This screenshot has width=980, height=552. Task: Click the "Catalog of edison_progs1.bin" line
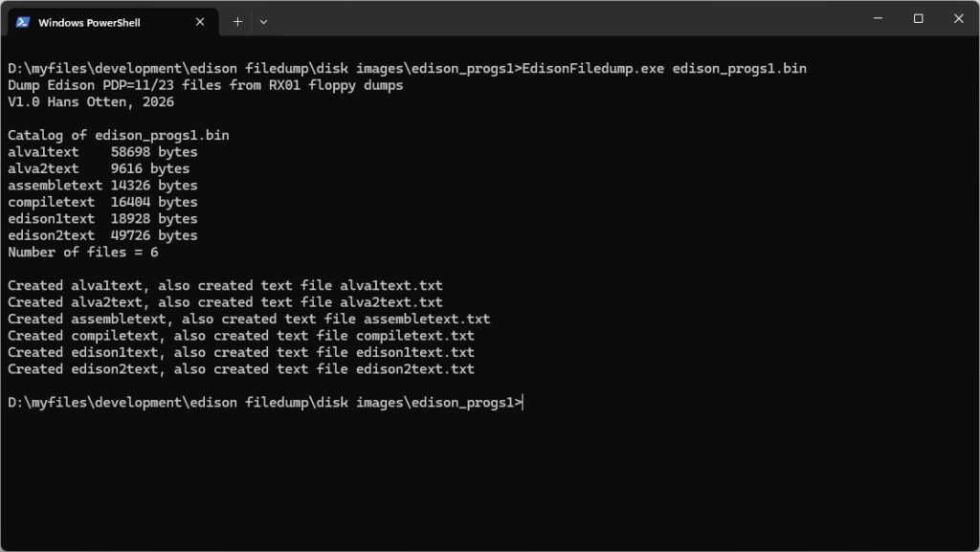tap(119, 136)
